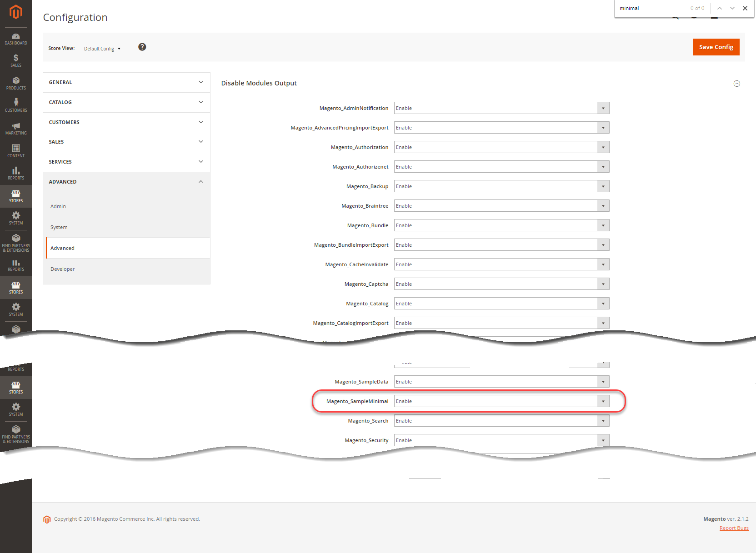Open Magento_Catalog Enable dropdown
Viewport: 756px width, 553px height.
501,304
